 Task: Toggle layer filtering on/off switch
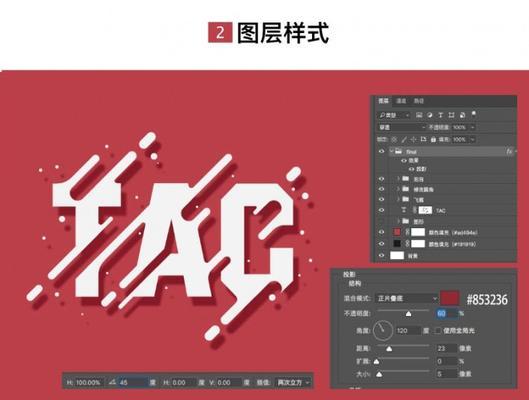[x=474, y=114]
